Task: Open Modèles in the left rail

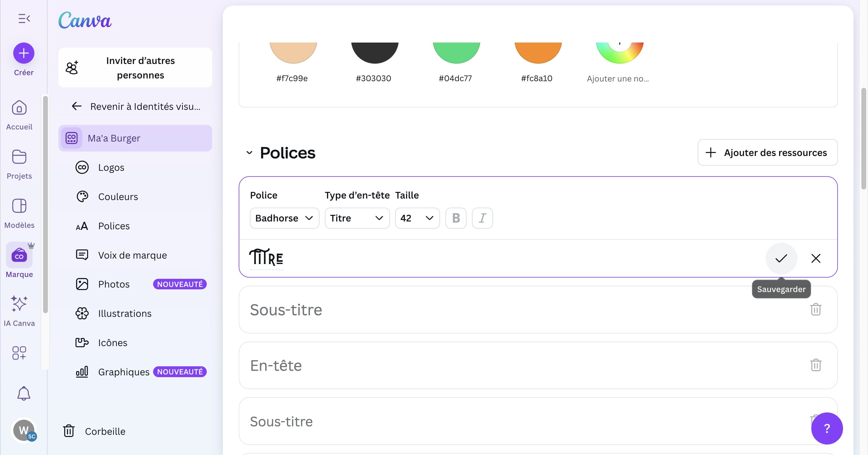Action: tap(19, 206)
